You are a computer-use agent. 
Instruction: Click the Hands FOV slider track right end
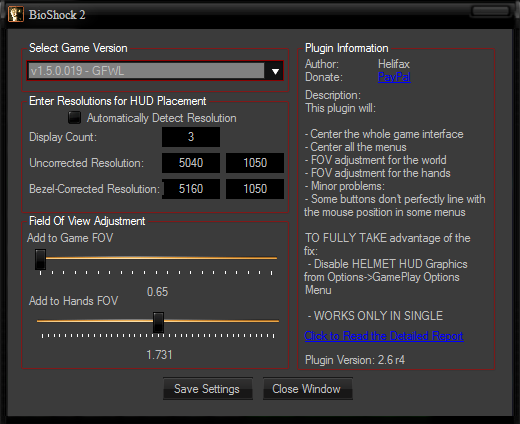tap(277, 321)
